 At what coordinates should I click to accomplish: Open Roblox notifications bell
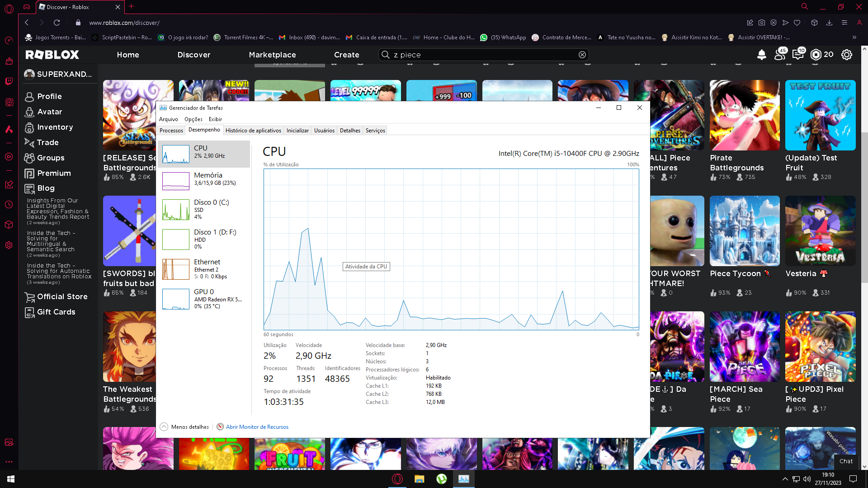tap(761, 55)
